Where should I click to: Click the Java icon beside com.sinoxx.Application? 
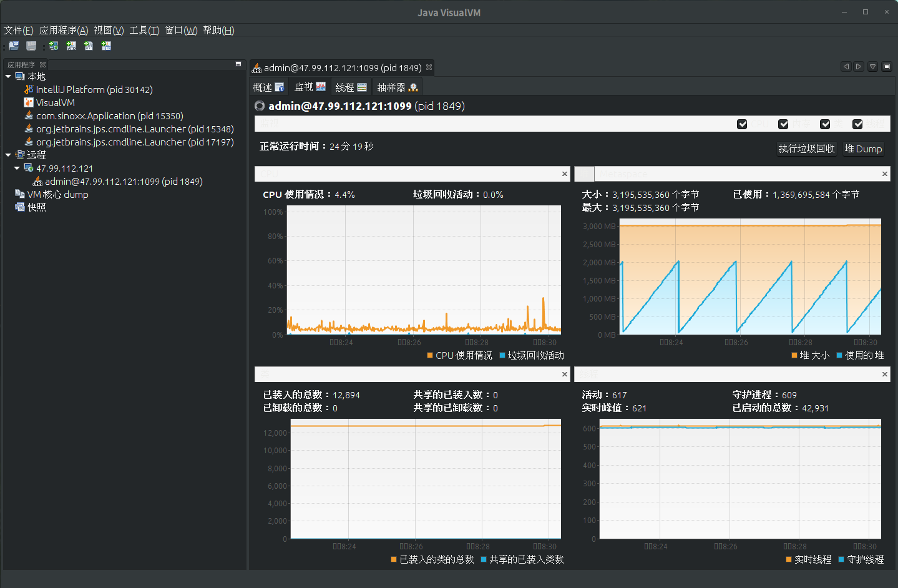tap(29, 115)
